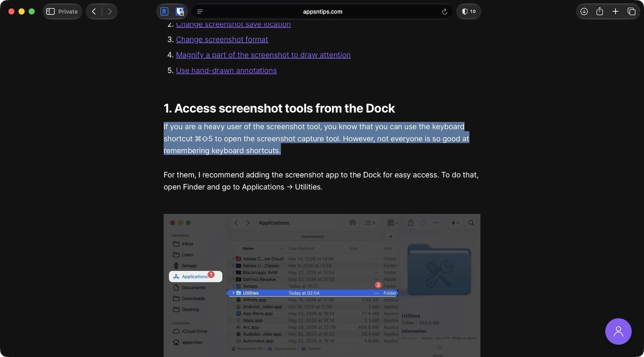Screen dimensions: 644x357
Task: Open Change screenshot format link
Action: [x=222, y=40]
